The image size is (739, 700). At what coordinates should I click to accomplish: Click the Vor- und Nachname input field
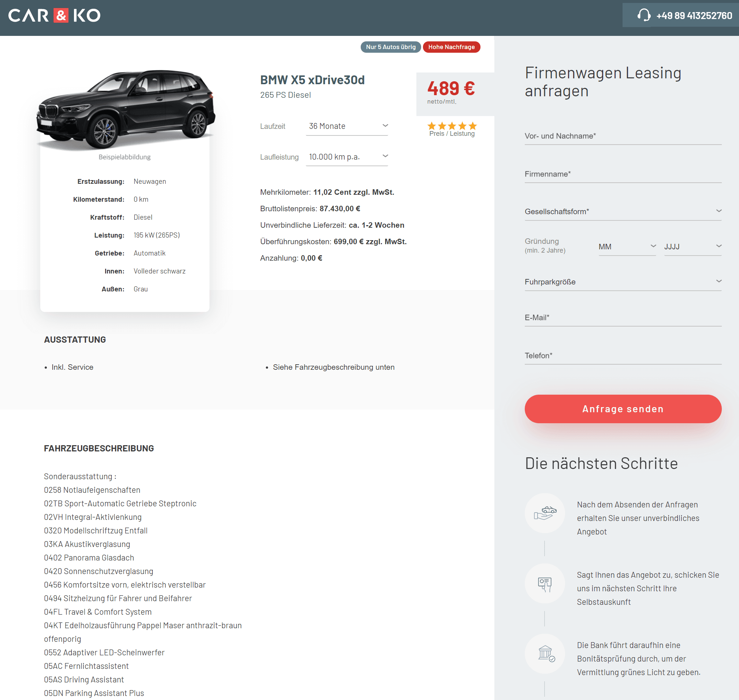(623, 136)
